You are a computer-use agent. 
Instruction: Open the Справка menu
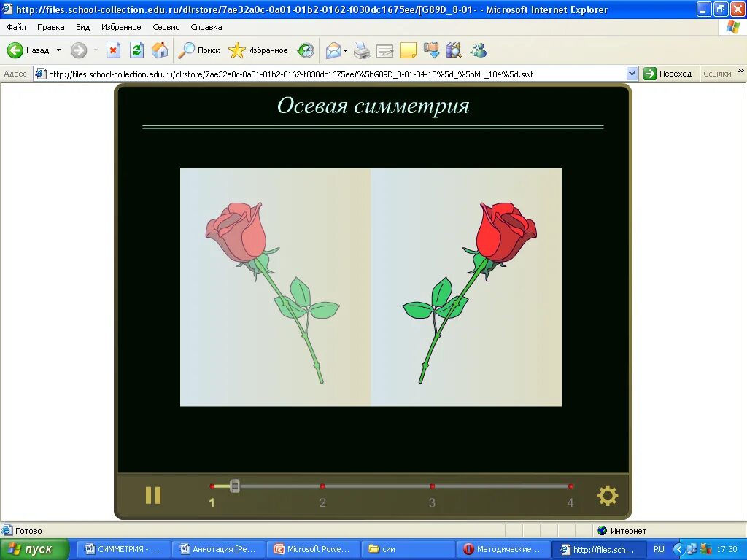coord(206,27)
